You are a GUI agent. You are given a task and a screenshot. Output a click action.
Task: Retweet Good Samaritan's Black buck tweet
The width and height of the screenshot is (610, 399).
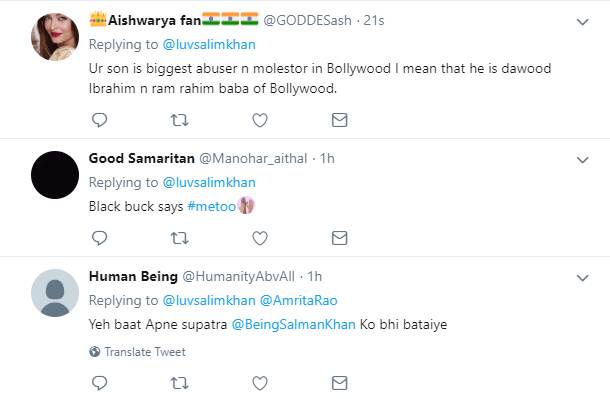tap(179, 238)
